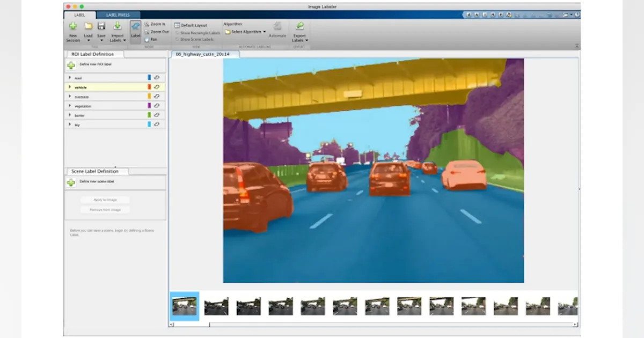Click green plus for new ROI label
Image resolution: width=644 pixels, height=338 pixels.
[x=71, y=65]
